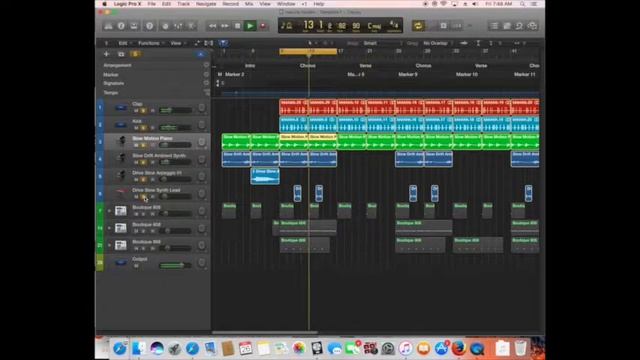Click the Stop transport button
The height and width of the screenshot is (360, 640).
238,26
